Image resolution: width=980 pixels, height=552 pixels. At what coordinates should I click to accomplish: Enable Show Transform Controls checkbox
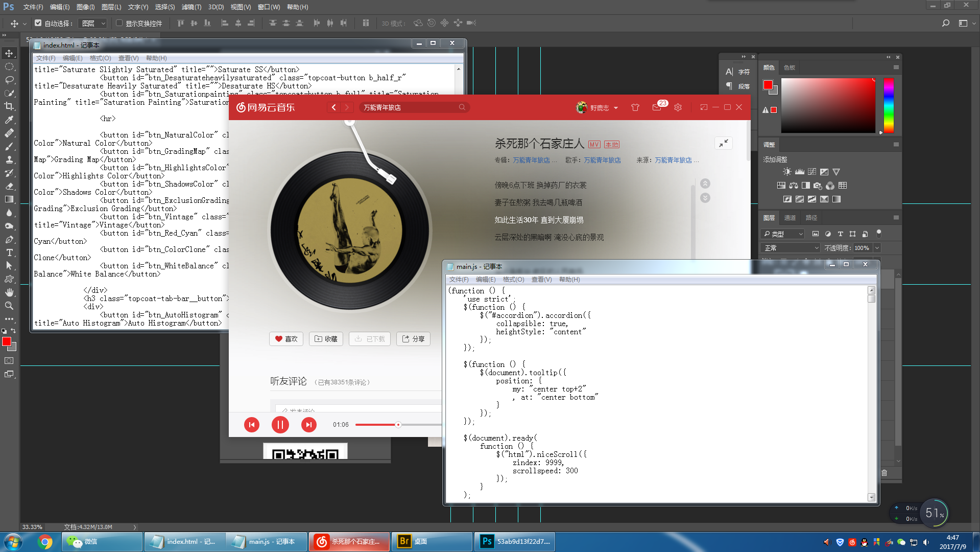[119, 23]
